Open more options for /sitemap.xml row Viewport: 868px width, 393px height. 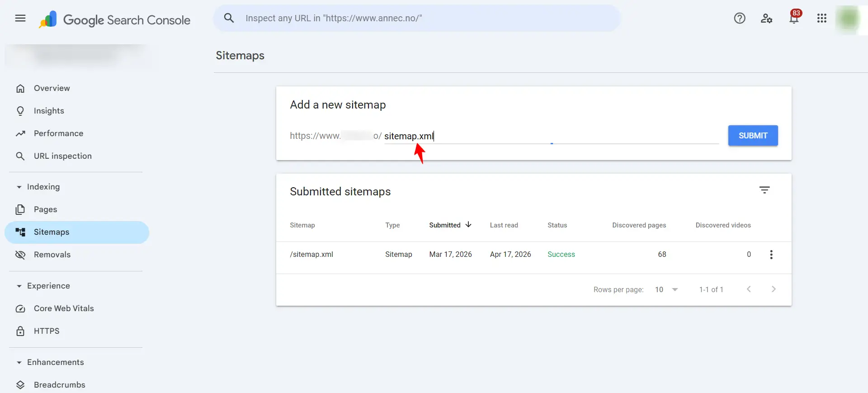[771, 255]
